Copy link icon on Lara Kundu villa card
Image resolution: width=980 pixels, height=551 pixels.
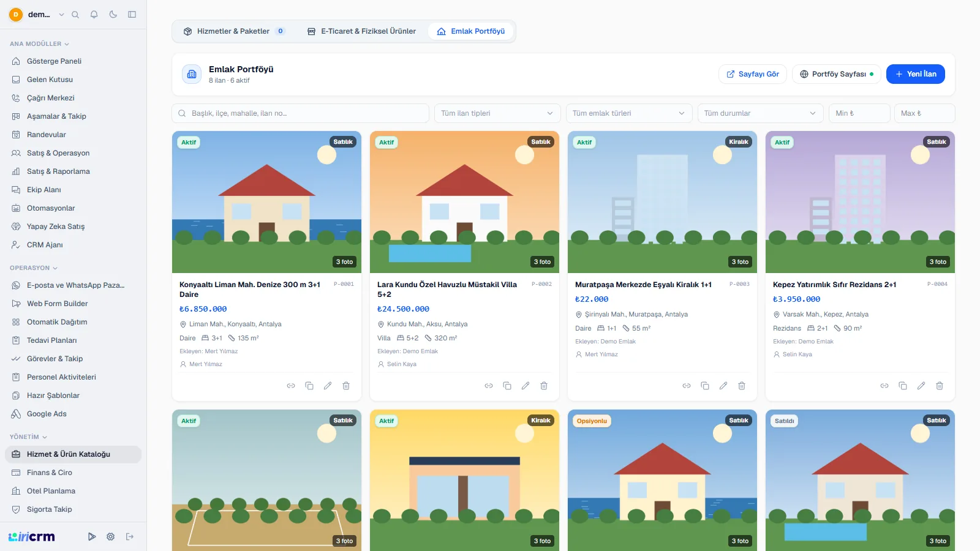tap(489, 386)
